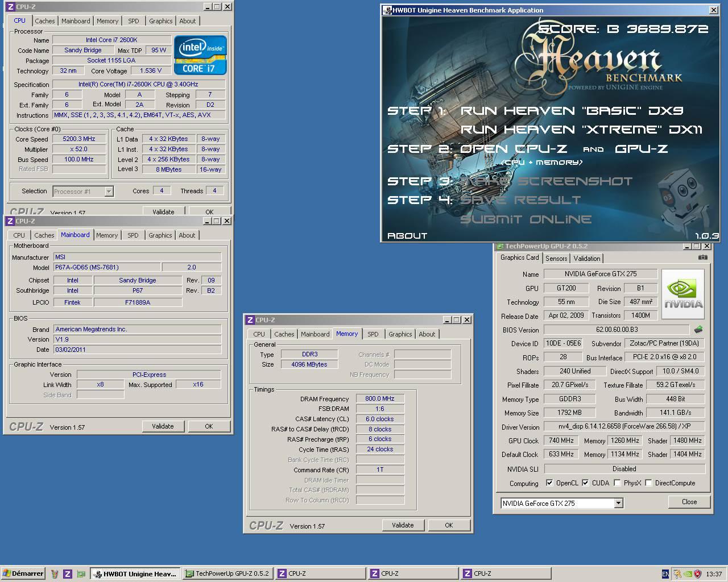Screen dimensions: 728x582
Task: Click the CPU-Z Memory window title icon
Action: tap(250, 320)
